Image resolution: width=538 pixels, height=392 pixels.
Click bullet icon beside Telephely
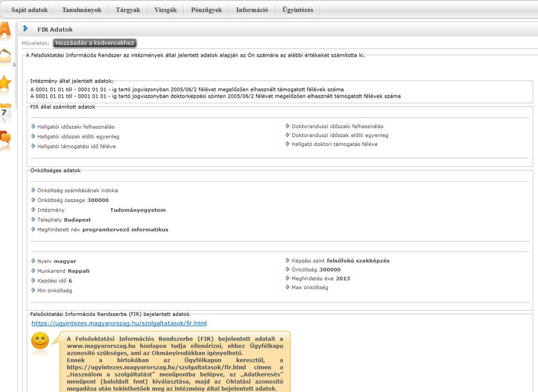click(x=33, y=219)
